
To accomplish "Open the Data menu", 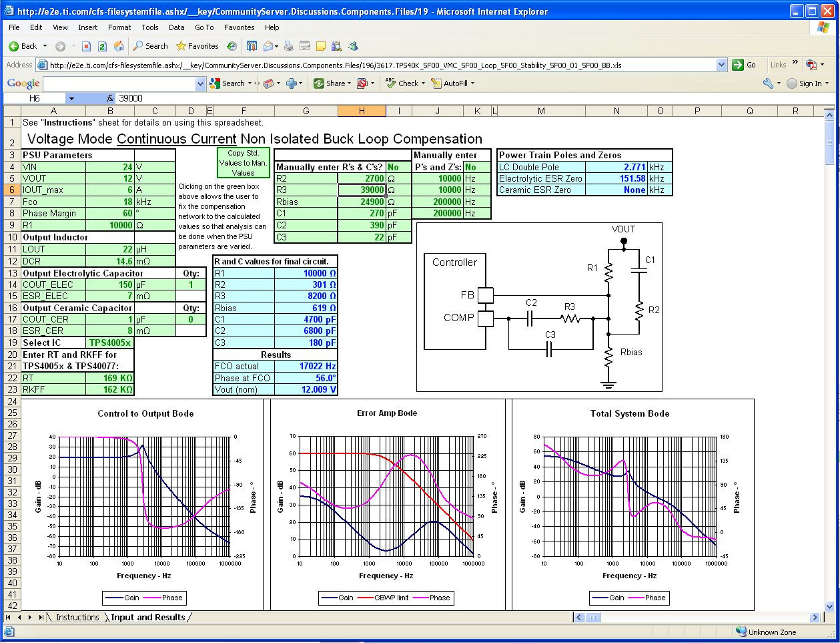I will click(x=176, y=27).
